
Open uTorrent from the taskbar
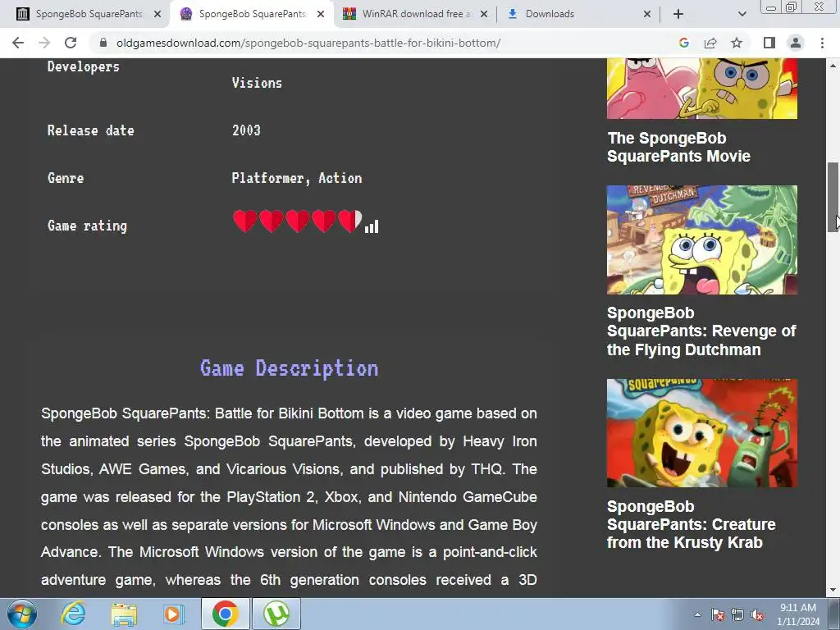(276, 614)
